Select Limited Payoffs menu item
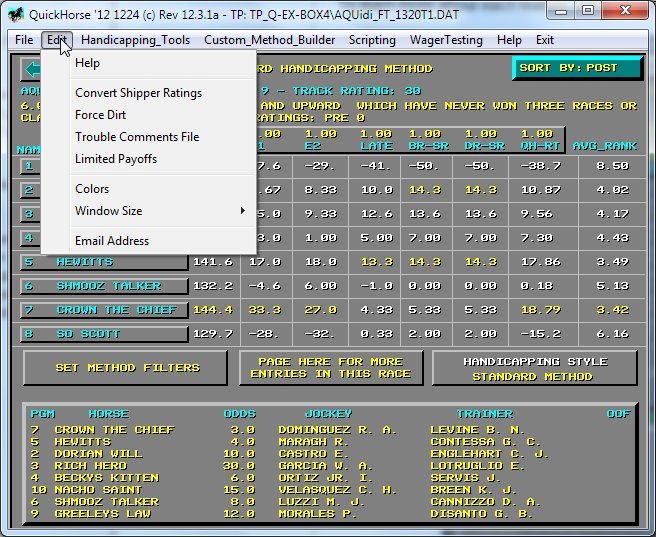 pyautogui.click(x=116, y=159)
